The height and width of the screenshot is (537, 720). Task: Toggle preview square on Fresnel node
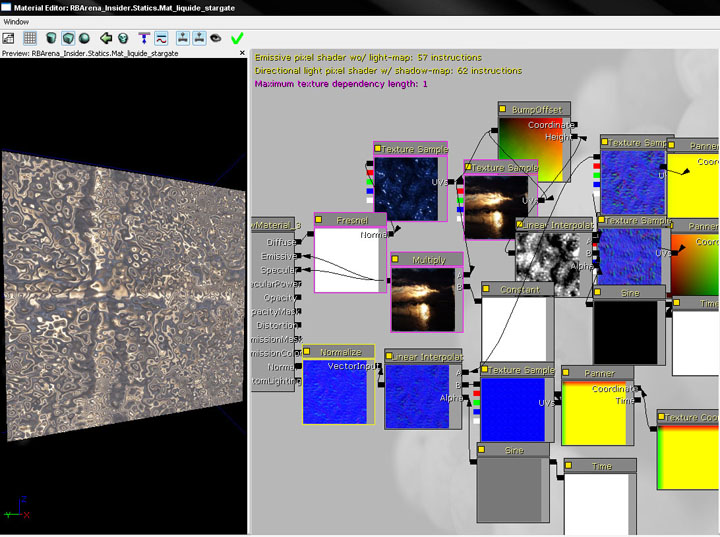click(318, 220)
